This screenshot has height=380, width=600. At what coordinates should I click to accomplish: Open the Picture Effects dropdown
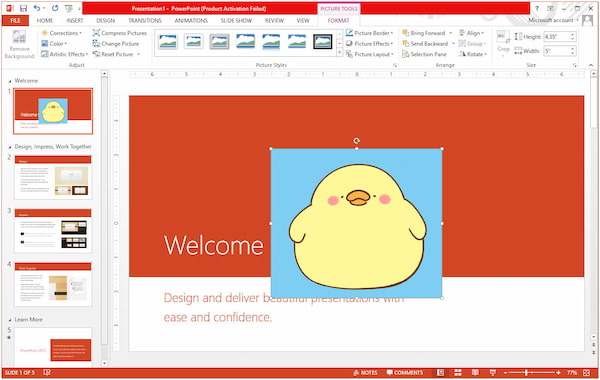point(369,44)
